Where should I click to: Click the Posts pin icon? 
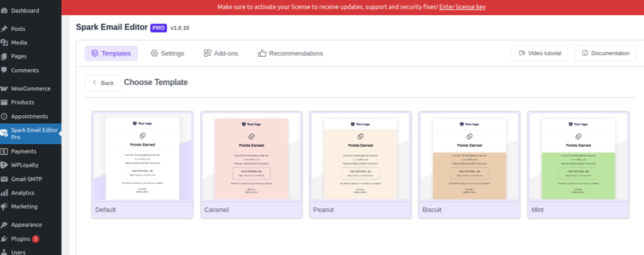(x=4, y=29)
